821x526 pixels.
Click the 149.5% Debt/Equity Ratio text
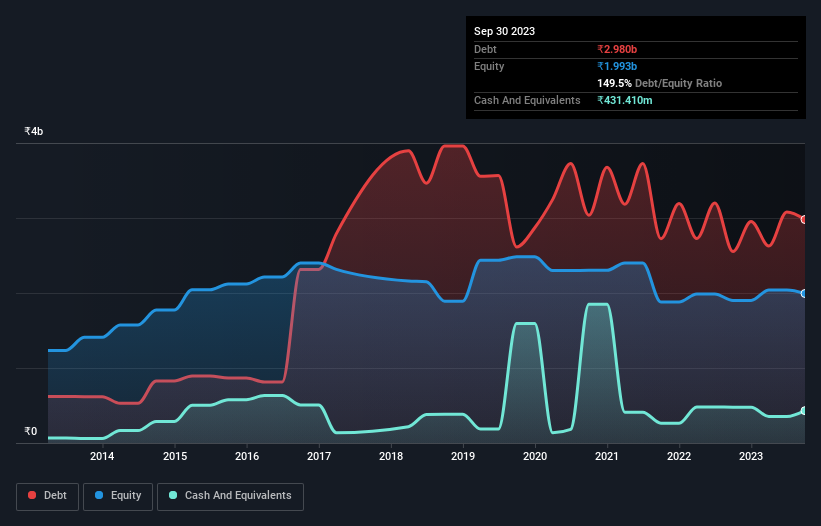659,83
